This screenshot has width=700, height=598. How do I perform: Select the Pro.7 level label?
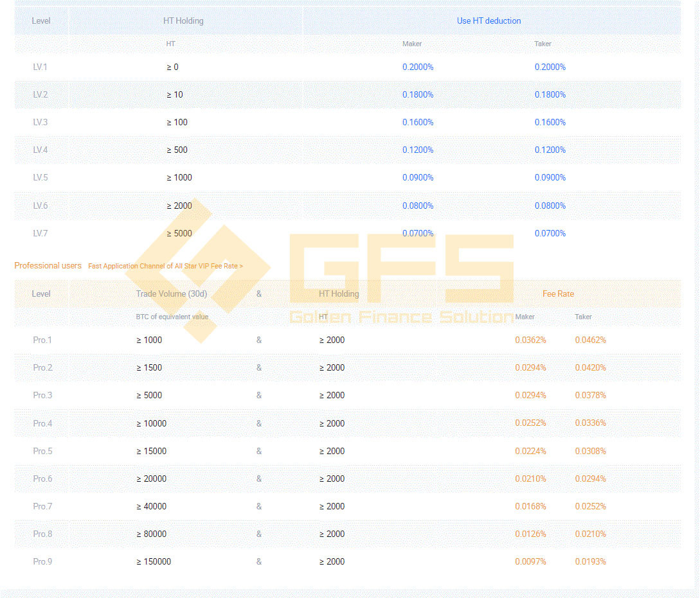click(42, 506)
